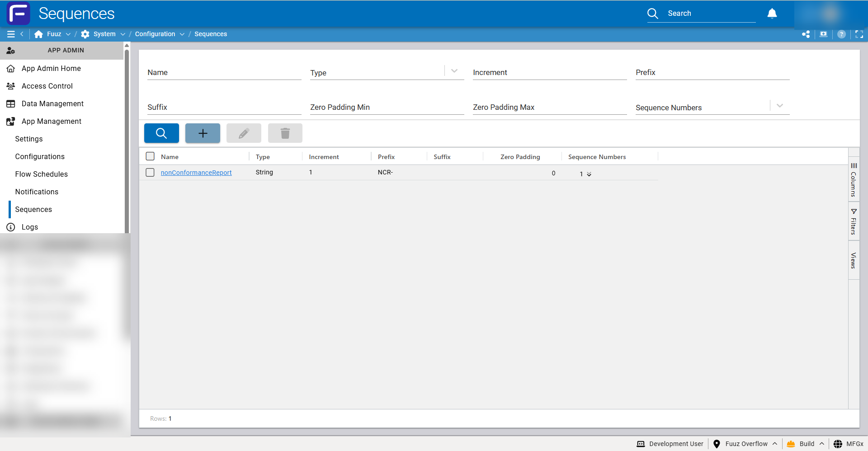Click the Increment filter input field
Image resolution: width=868 pixels, height=451 pixels.
550,72
